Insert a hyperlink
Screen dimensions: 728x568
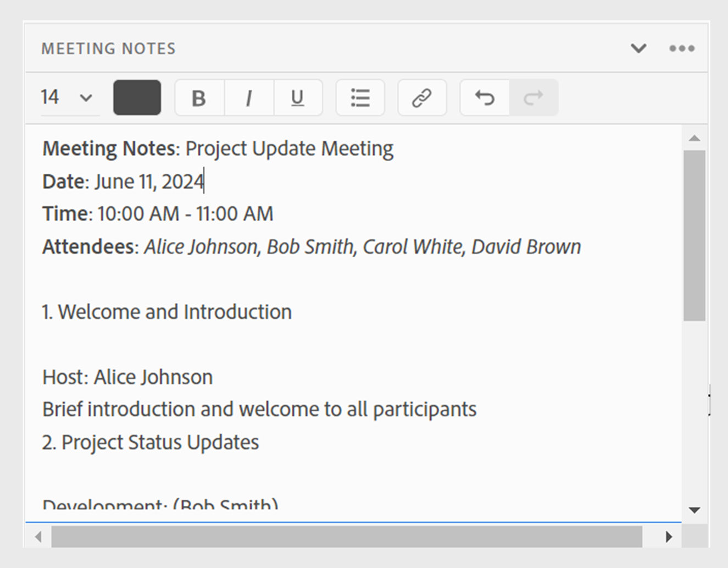pyautogui.click(x=422, y=98)
